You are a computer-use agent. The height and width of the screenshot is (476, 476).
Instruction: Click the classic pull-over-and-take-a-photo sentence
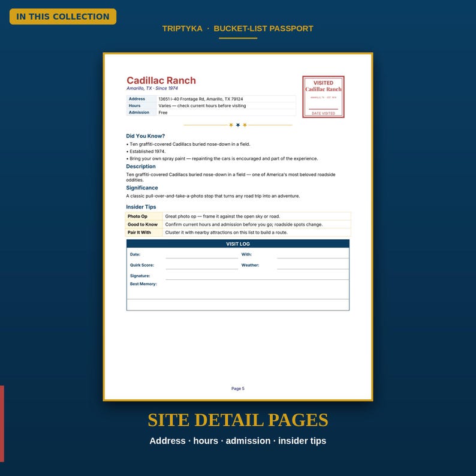(x=213, y=196)
